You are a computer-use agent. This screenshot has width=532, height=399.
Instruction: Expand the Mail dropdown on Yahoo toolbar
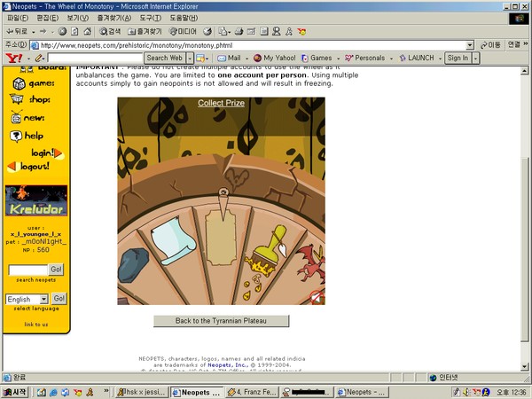coord(246,59)
